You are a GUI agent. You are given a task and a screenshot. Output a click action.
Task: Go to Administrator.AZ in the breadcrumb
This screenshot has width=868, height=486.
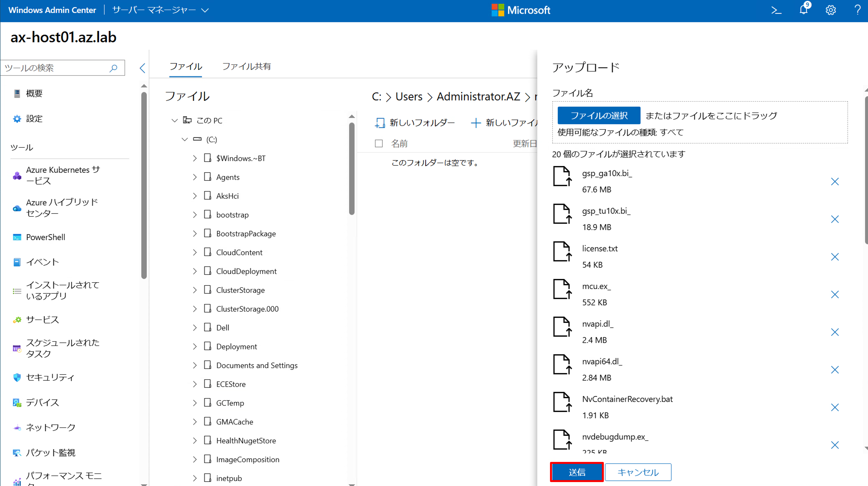[x=478, y=97]
